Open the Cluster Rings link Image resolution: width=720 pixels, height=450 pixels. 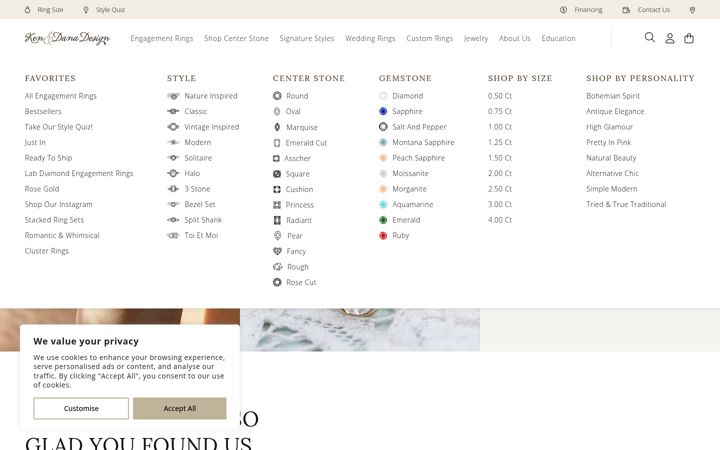46,251
